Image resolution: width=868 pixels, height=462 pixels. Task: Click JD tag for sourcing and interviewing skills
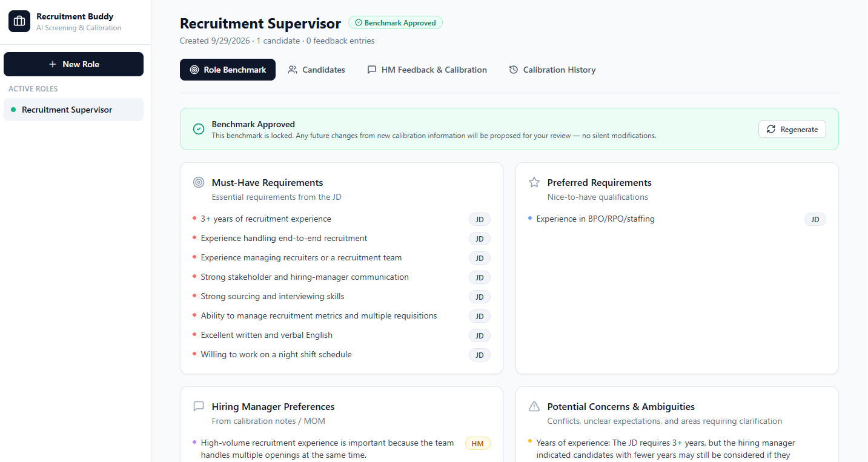point(480,297)
